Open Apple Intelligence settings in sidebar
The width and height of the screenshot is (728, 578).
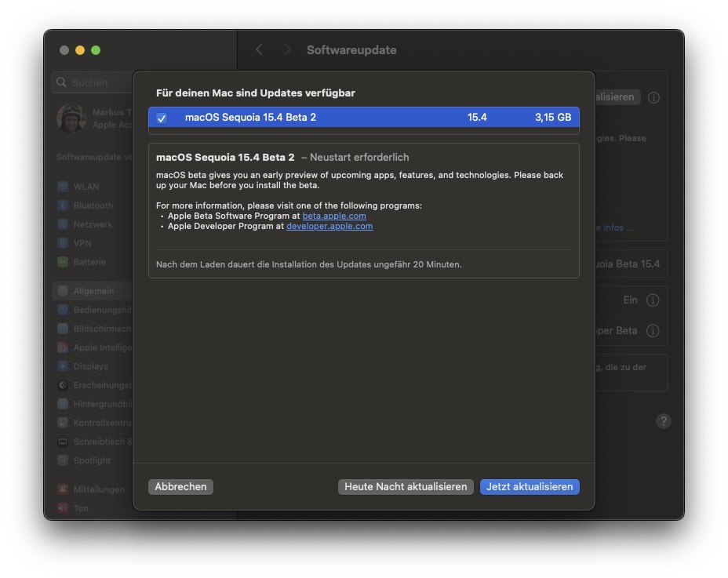(x=93, y=347)
